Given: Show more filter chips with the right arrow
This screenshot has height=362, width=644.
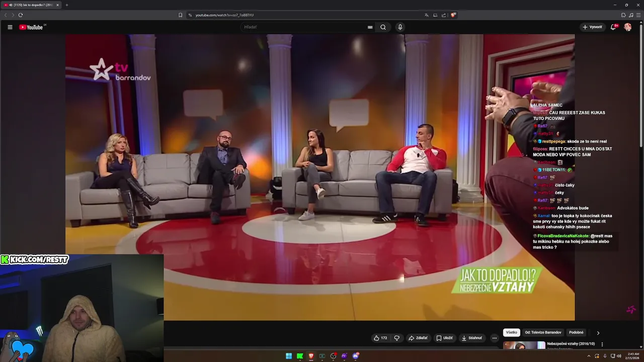Looking at the screenshot, I should pyautogui.click(x=598, y=333).
